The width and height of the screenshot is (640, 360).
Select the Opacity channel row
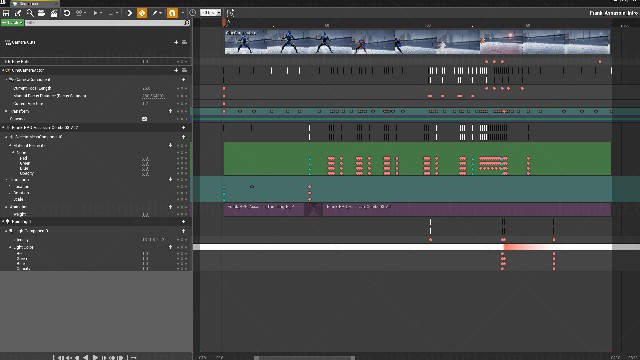click(96, 173)
